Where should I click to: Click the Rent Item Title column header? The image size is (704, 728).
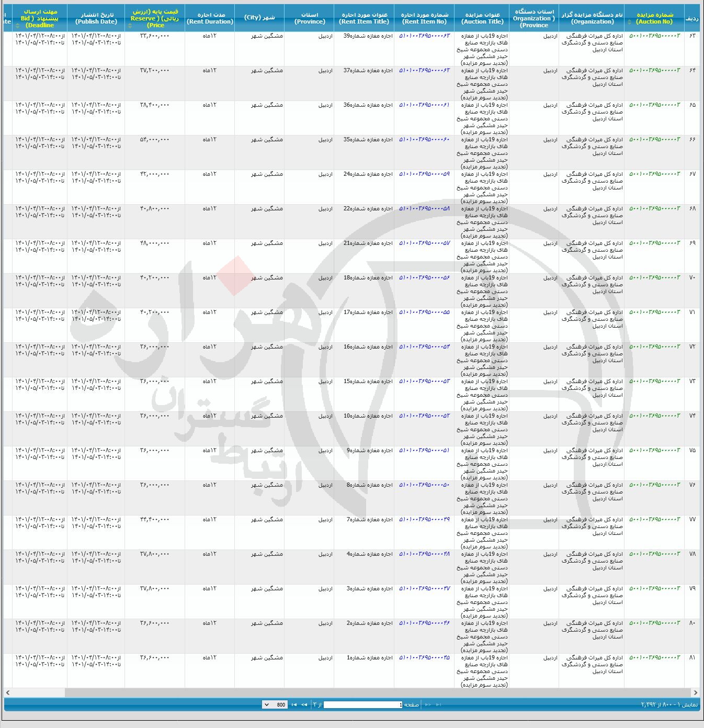coord(364,18)
